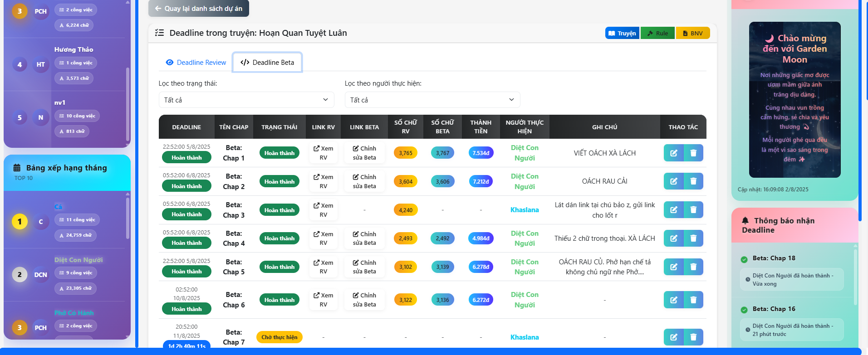Click the Garden Moon welcome banner image
The width and height of the screenshot is (868, 355).
click(x=794, y=100)
